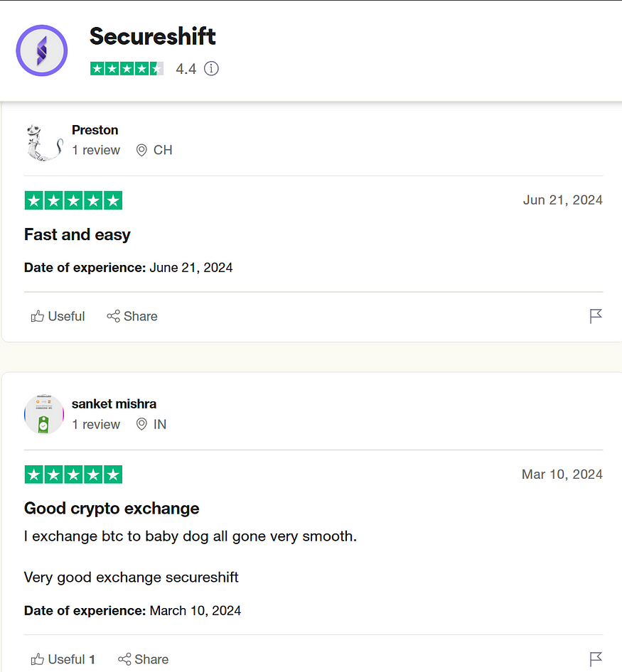Click the Preston reviewer name
The image size is (622, 672).
point(95,130)
